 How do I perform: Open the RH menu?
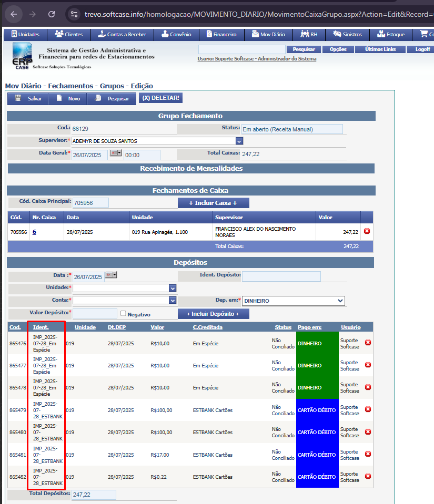tap(309, 34)
